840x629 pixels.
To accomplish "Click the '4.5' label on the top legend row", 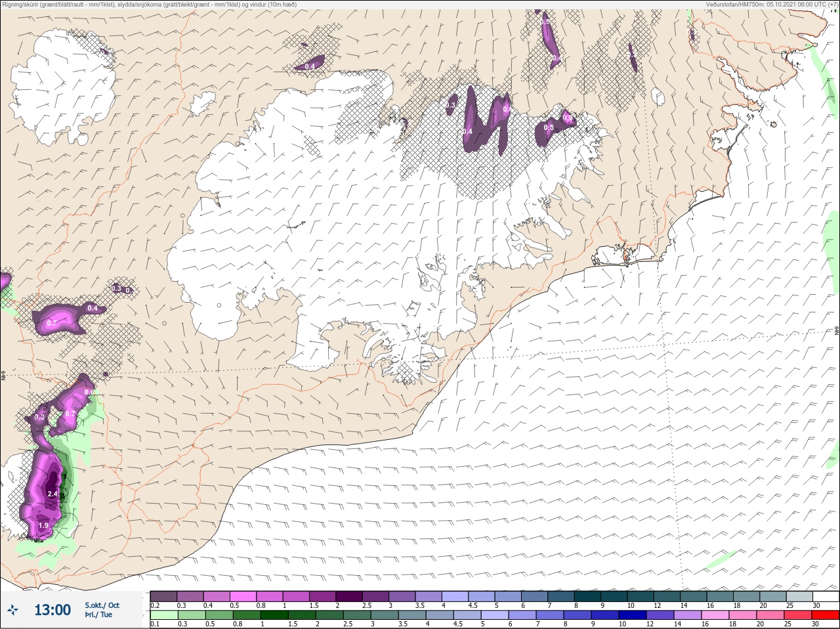I will (x=472, y=605).
